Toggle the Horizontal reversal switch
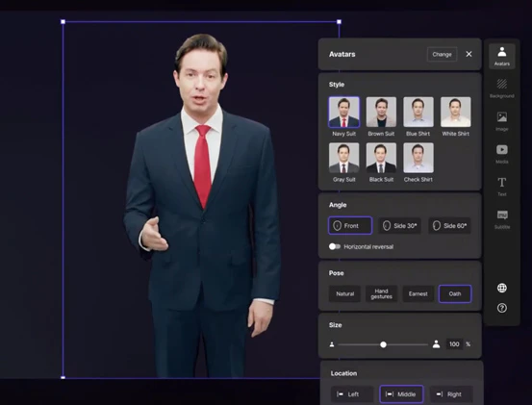 pyautogui.click(x=335, y=246)
